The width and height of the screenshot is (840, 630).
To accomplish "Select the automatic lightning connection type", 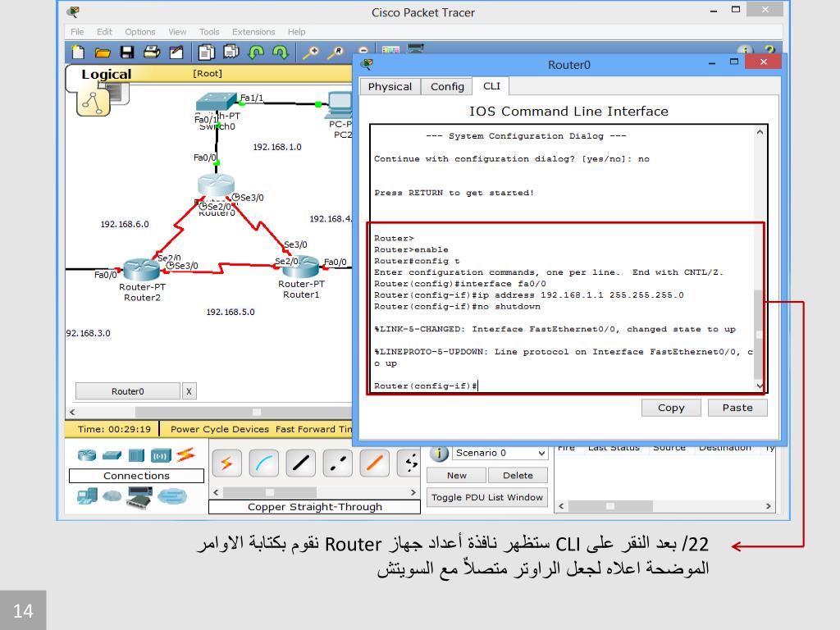I will click(x=226, y=464).
